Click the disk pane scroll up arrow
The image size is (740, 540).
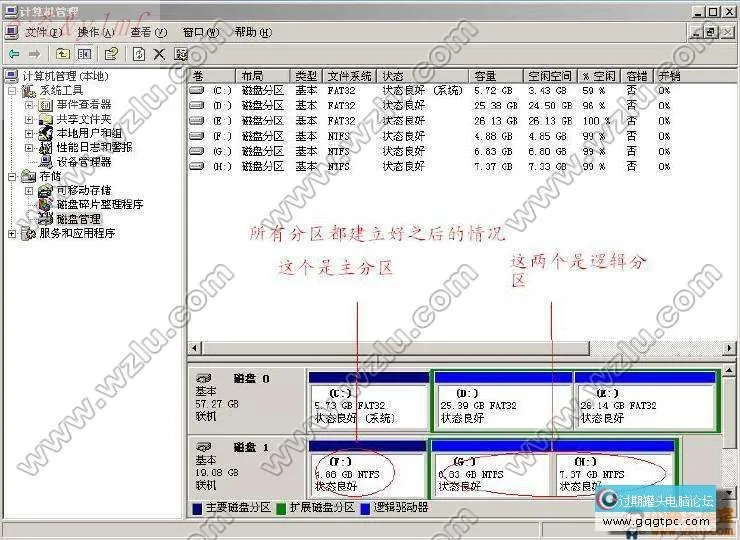tap(729, 370)
